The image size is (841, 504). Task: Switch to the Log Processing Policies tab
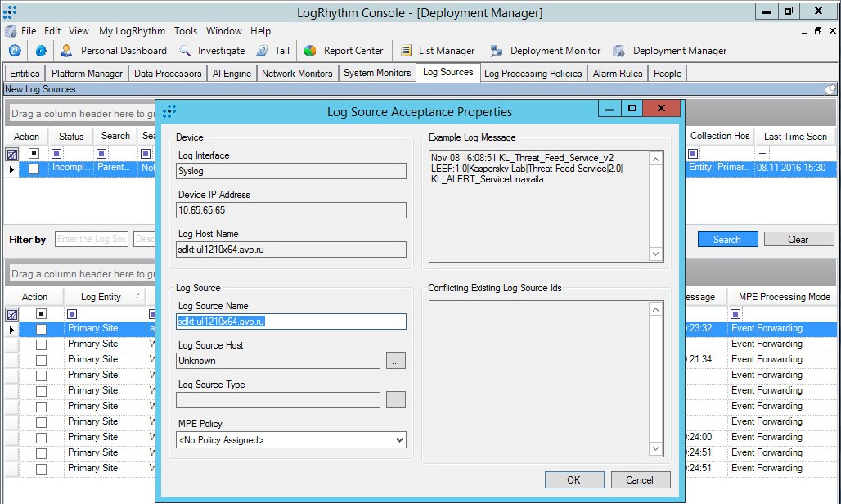[533, 73]
